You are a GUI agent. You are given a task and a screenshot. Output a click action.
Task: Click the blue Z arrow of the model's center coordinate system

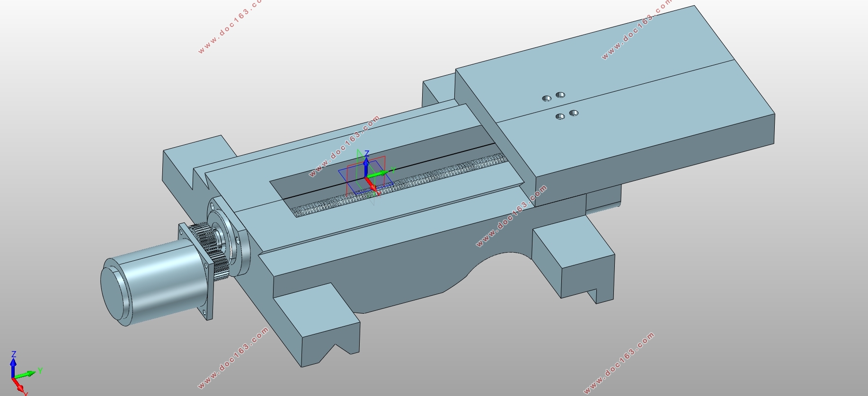[366, 165]
